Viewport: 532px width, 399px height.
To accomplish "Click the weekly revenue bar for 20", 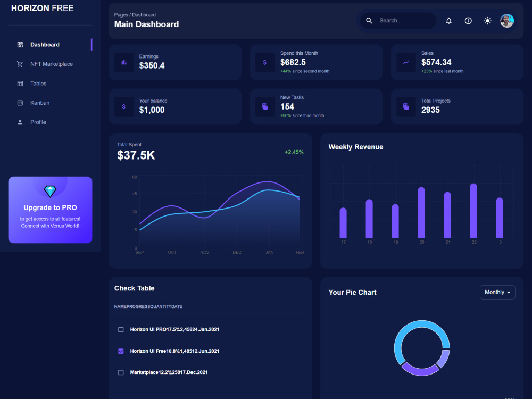I will coord(421,212).
